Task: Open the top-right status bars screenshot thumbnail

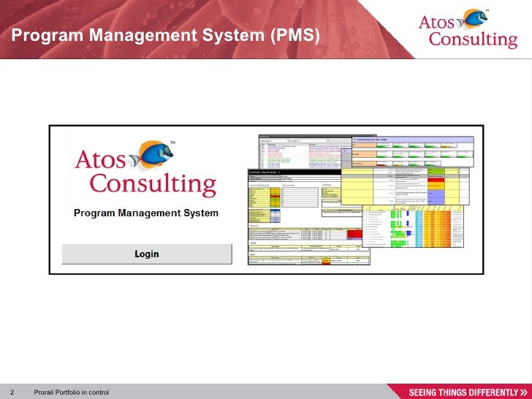Action: [x=413, y=151]
